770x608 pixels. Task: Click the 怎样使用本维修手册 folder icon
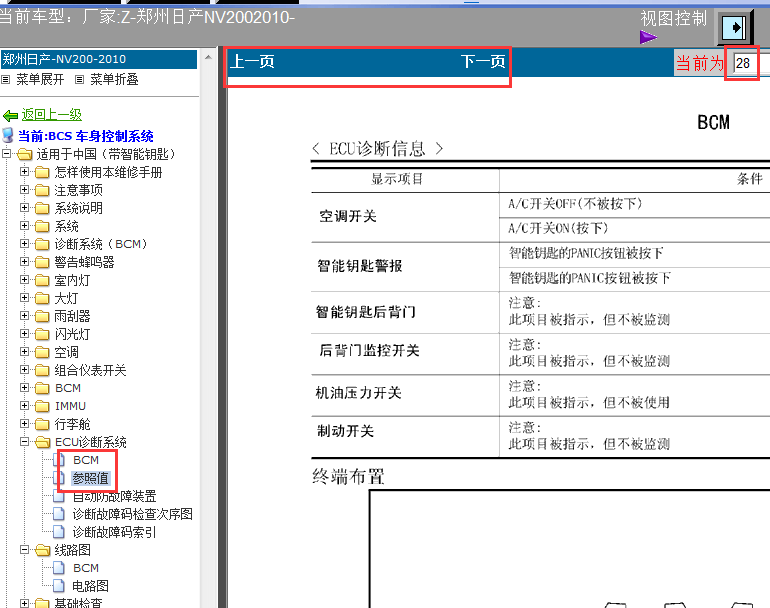click(42, 172)
